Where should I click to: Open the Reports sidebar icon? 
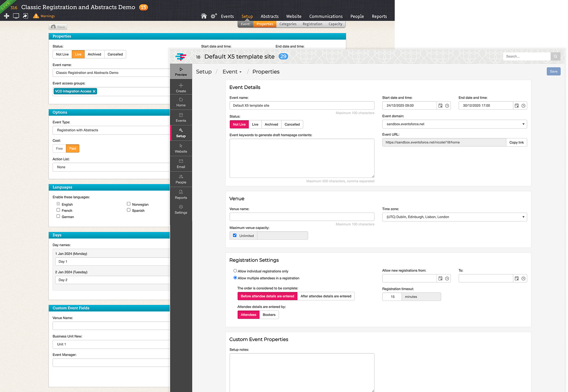tap(181, 192)
